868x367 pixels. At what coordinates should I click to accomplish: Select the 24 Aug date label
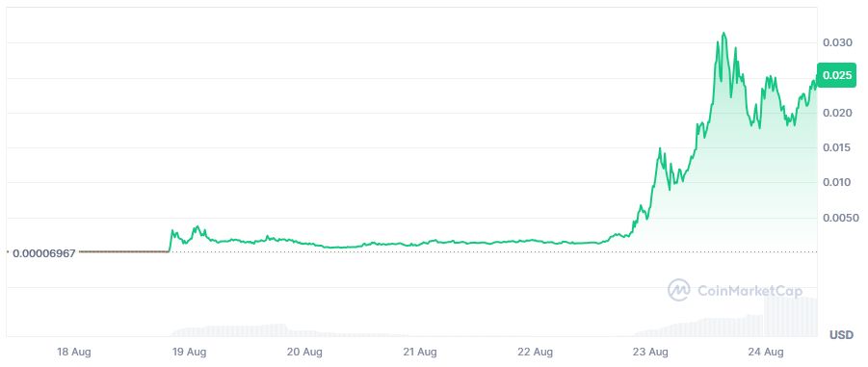[x=766, y=352]
